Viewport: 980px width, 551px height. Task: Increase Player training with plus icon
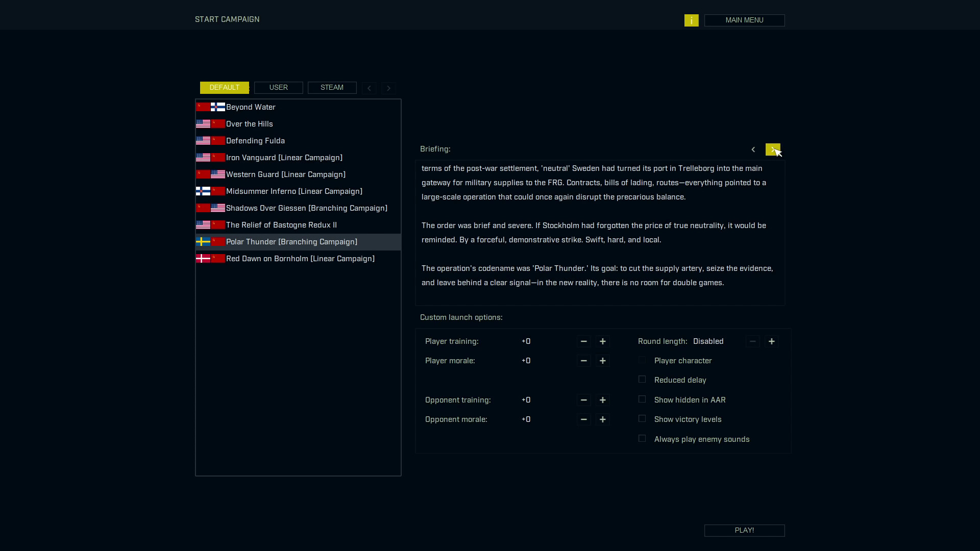(x=602, y=342)
